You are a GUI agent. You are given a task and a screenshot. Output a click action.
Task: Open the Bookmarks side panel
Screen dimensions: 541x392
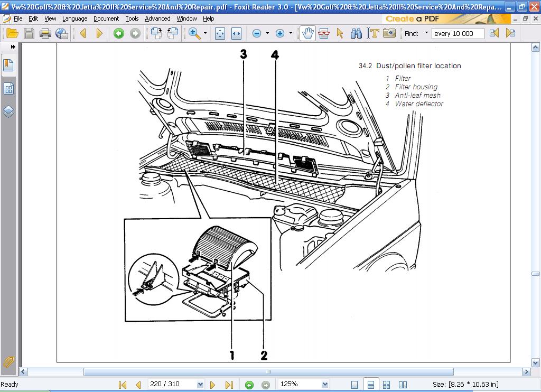click(x=8, y=66)
